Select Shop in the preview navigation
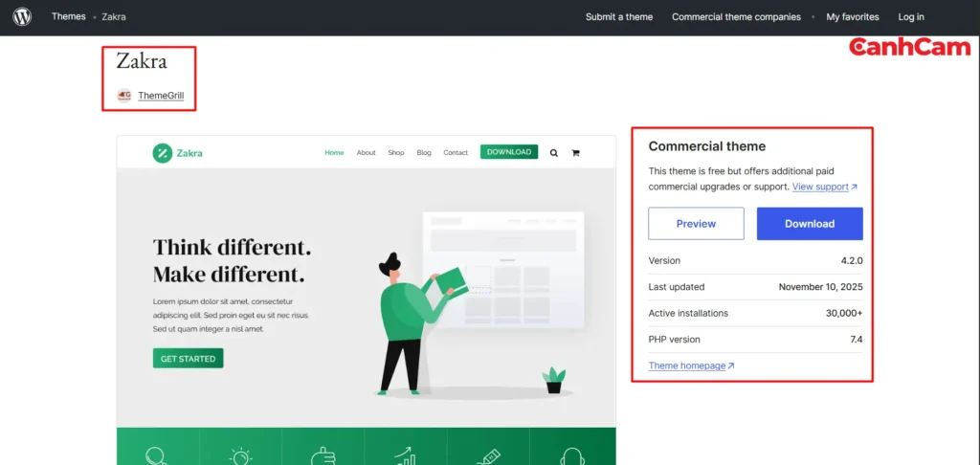Image resolution: width=980 pixels, height=465 pixels. (396, 152)
